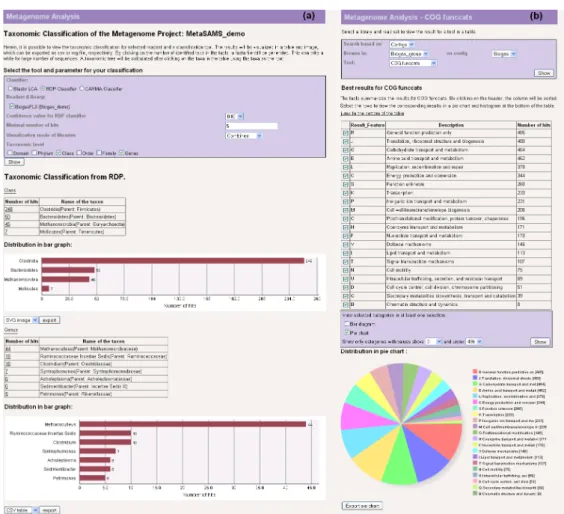Image resolution: width=564 pixels, height=514 pixels.
Task: Enable the Phylum taxonomic level checkbox
Action: pyautogui.click(x=34, y=153)
